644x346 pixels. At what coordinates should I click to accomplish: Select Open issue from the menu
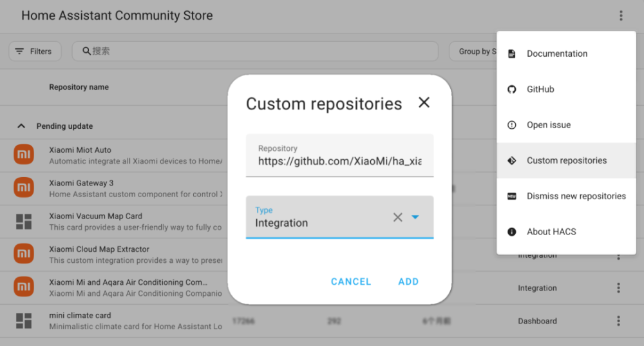pyautogui.click(x=566, y=125)
